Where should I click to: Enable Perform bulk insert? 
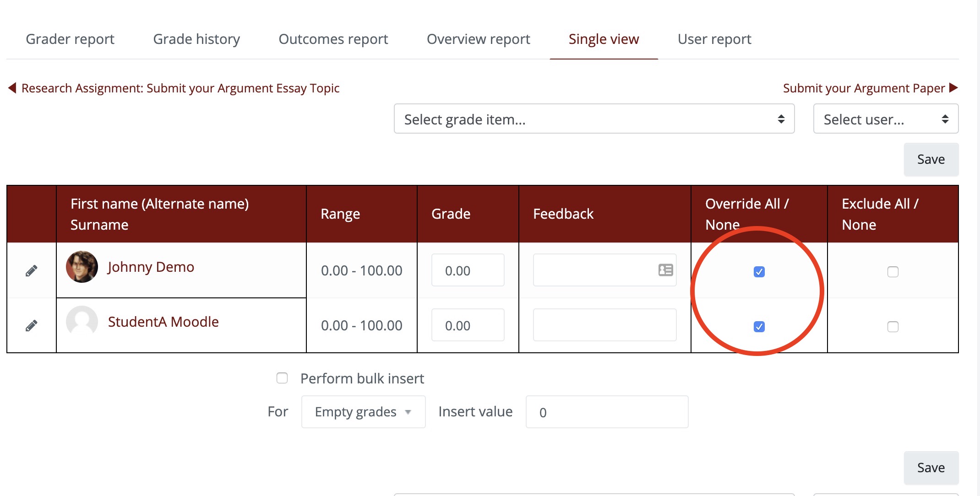[282, 378]
